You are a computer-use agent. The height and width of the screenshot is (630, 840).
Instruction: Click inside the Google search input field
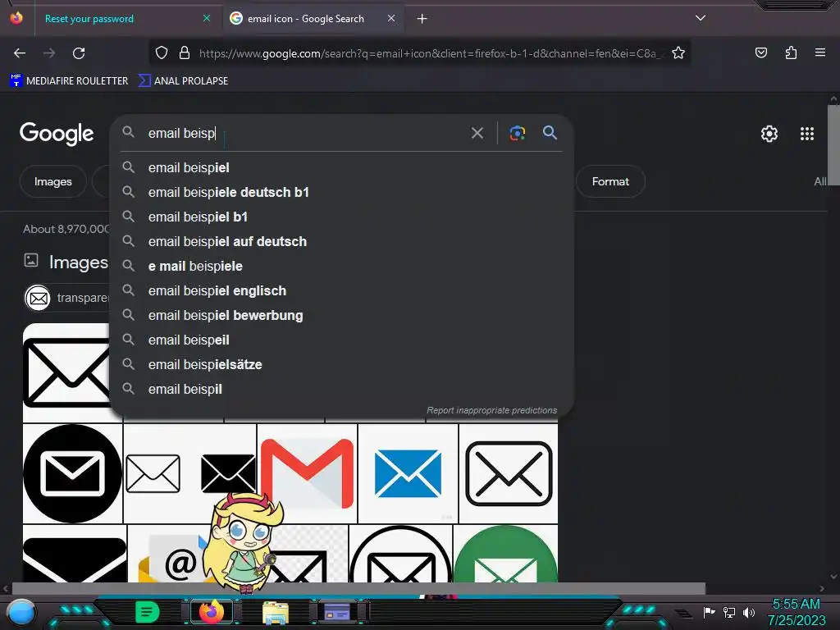tap(305, 134)
